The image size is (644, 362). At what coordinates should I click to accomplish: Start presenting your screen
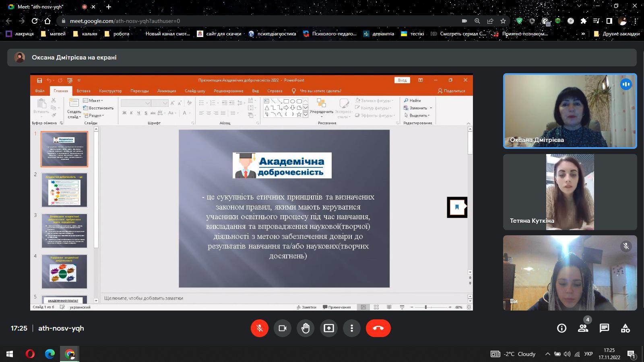[x=329, y=328]
